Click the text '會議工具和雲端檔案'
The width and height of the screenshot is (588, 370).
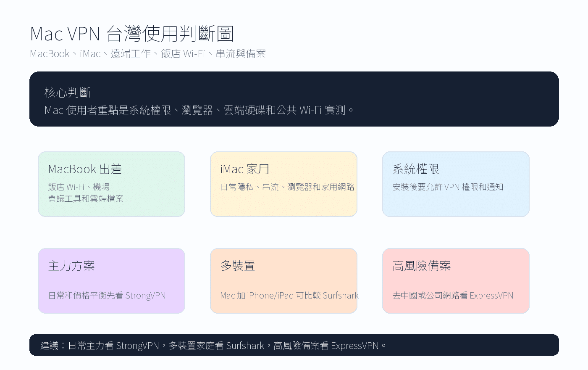pyautogui.click(x=86, y=198)
